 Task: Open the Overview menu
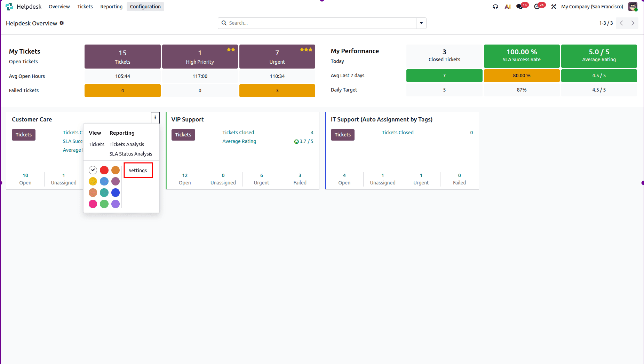(59, 7)
